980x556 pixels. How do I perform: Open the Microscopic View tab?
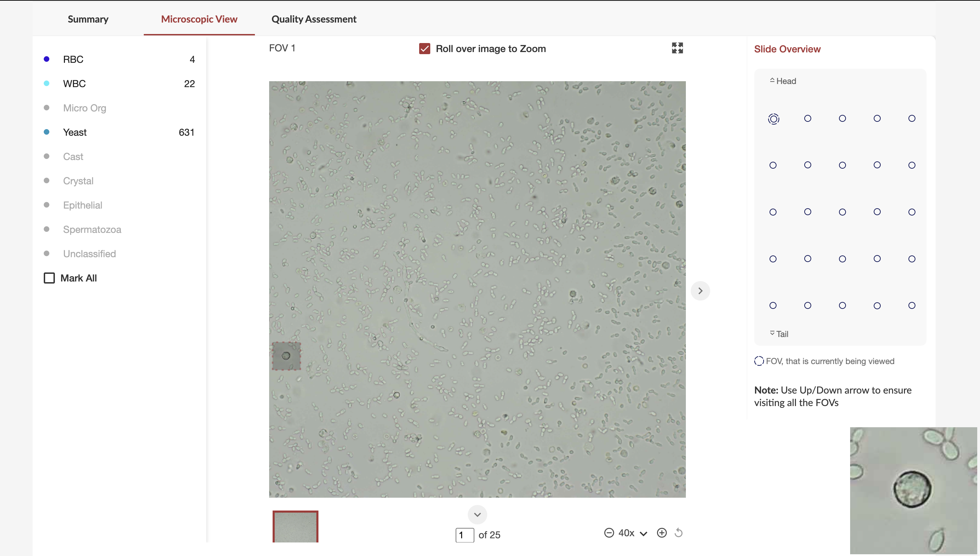(x=199, y=19)
